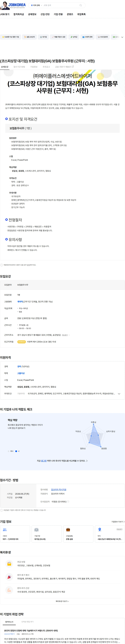Screen dimensions: 125x644
Task: Switch to the 인적성·면접 후기 tab
Action: tap(27, 622)
